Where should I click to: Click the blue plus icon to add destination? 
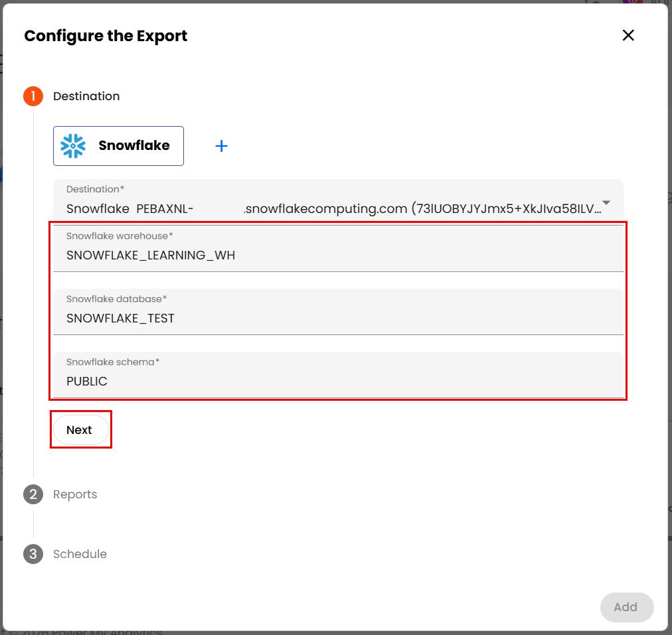click(222, 146)
